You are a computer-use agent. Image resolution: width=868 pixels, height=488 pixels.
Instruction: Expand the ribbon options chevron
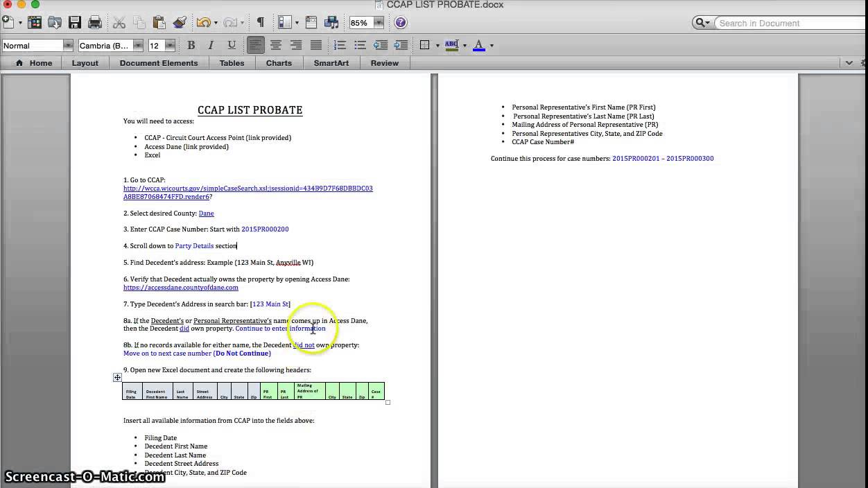tap(849, 63)
